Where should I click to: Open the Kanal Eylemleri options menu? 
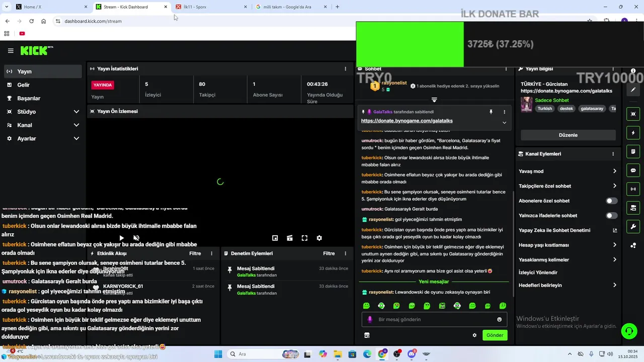click(613, 154)
